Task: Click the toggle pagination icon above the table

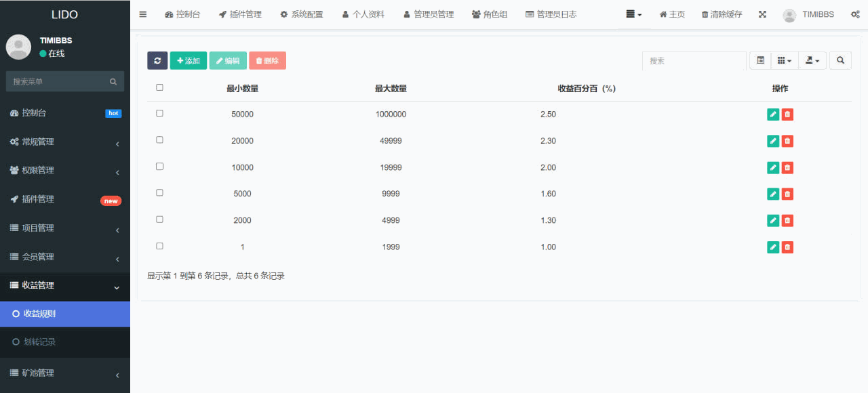Action: click(x=759, y=60)
